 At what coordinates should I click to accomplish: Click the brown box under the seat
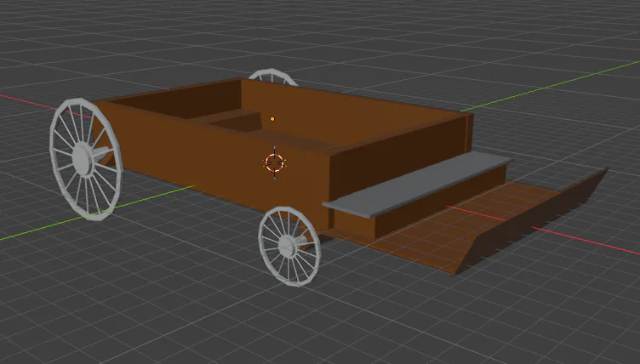439,204
